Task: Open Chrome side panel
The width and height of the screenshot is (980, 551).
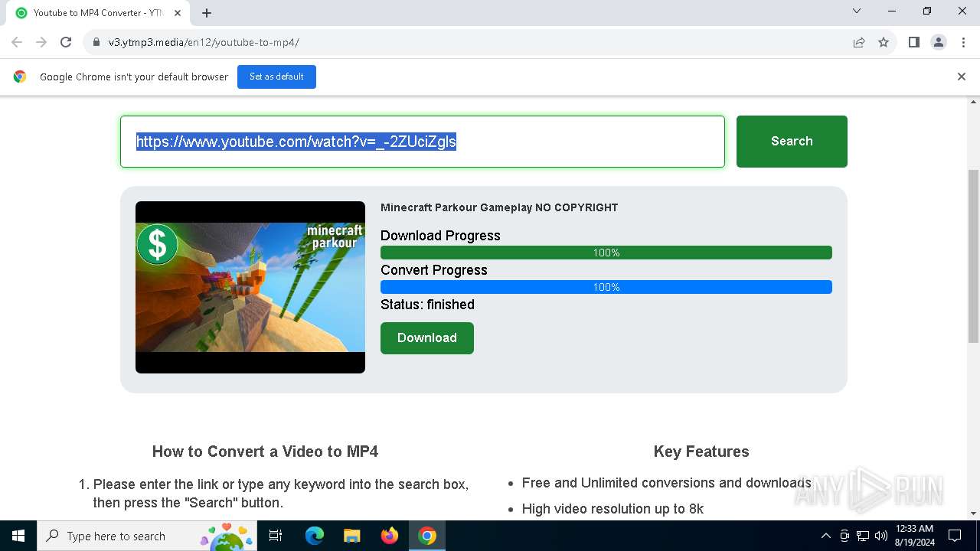Action: point(913,42)
